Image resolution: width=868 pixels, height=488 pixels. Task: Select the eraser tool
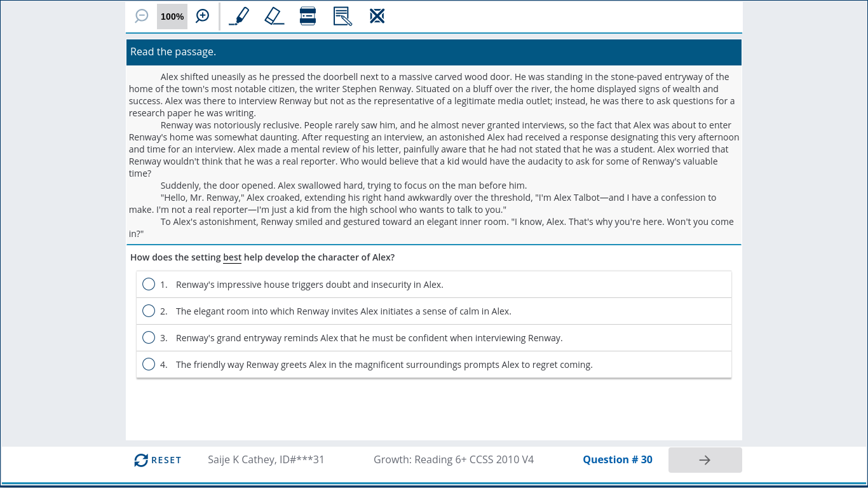(x=274, y=16)
